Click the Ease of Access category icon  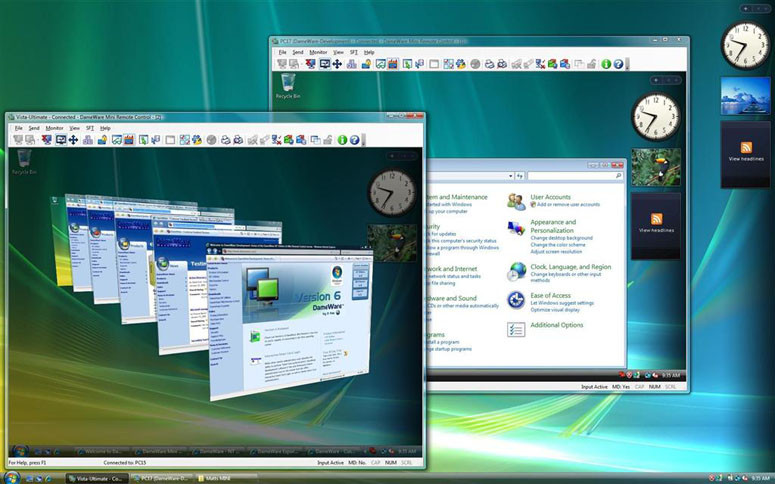click(516, 300)
